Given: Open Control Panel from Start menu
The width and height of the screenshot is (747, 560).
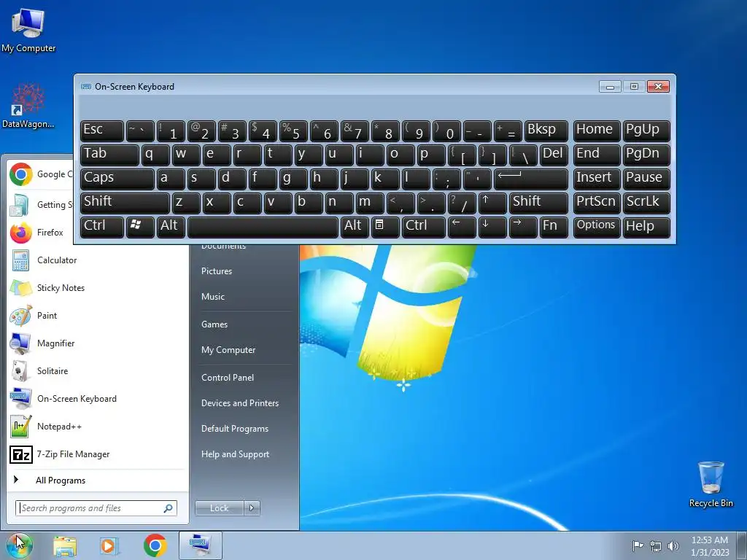Looking at the screenshot, I should click(228, 378).
